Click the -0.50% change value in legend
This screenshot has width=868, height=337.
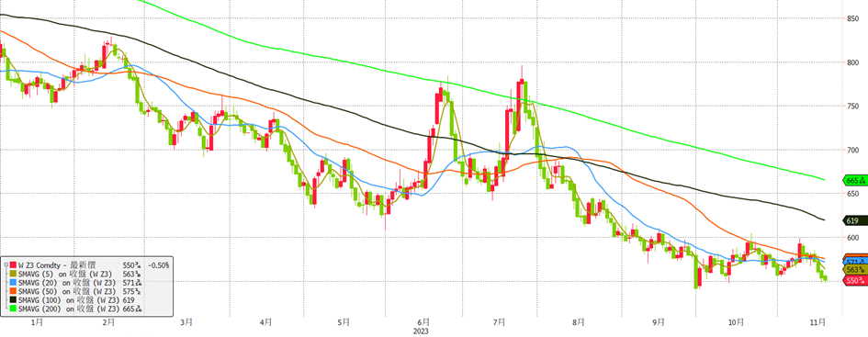pos(159,265)
